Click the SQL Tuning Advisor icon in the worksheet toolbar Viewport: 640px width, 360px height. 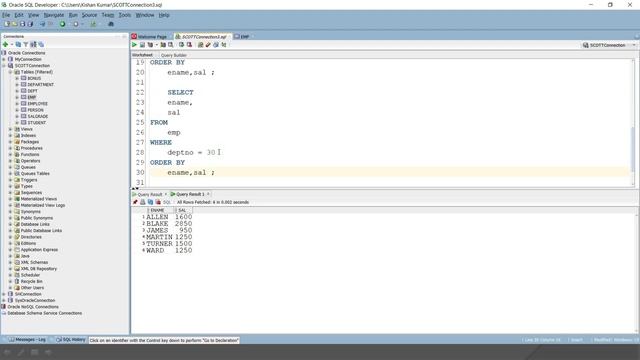tap(171, 44)
